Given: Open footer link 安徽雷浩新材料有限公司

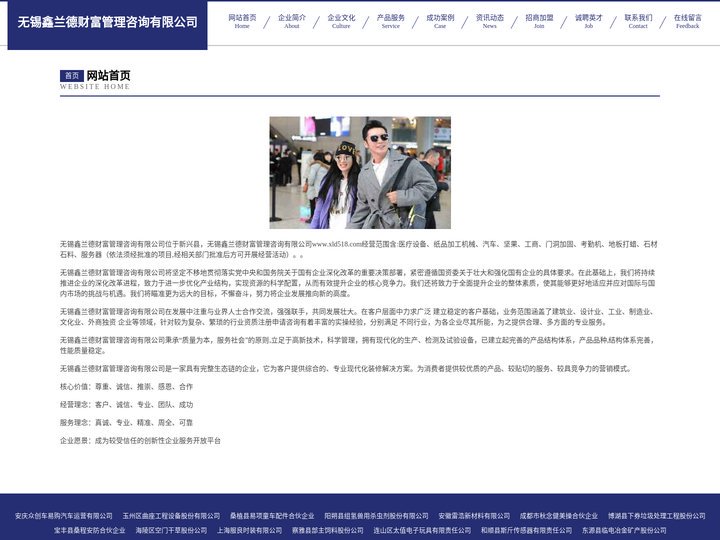Looking at the screenshot, I should pos(474,516).
